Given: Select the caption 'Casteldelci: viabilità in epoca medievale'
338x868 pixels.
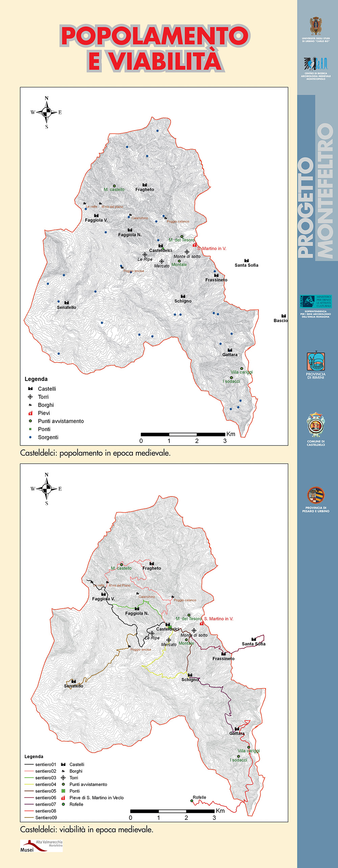Looking at the screenshot, I should coord(87,829).
